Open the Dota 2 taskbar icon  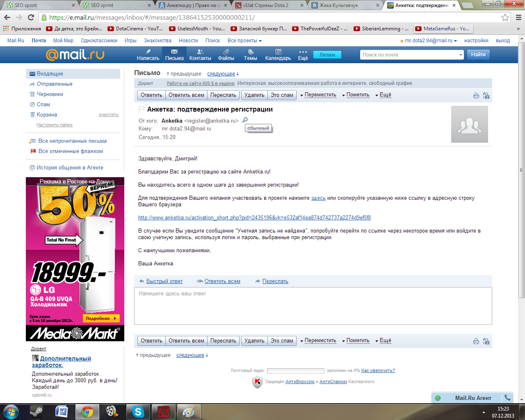pos(164,411)
